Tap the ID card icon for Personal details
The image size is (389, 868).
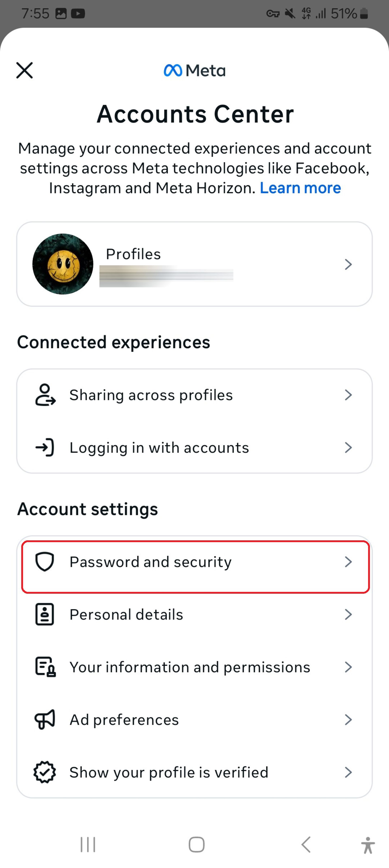point(45,614)
